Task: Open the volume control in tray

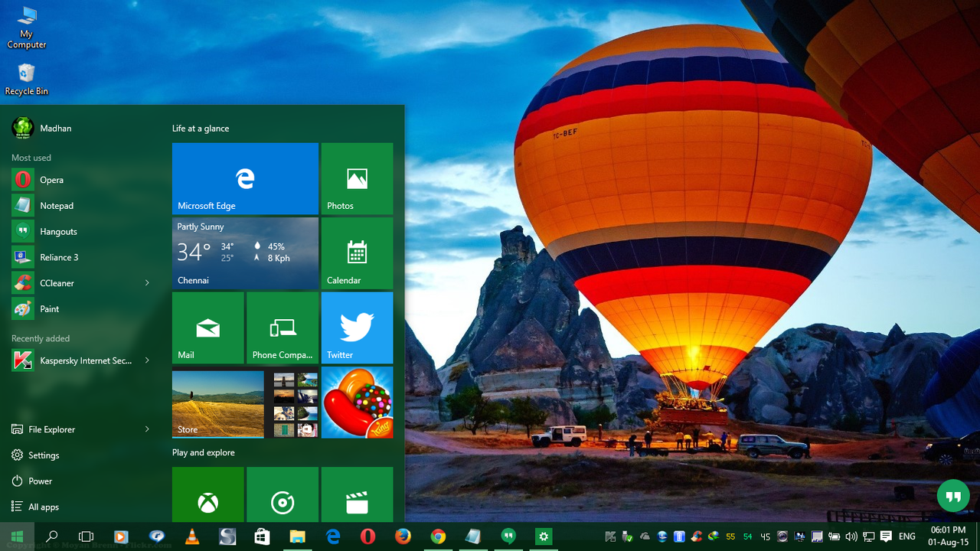Action: click(x=851, y=536)
